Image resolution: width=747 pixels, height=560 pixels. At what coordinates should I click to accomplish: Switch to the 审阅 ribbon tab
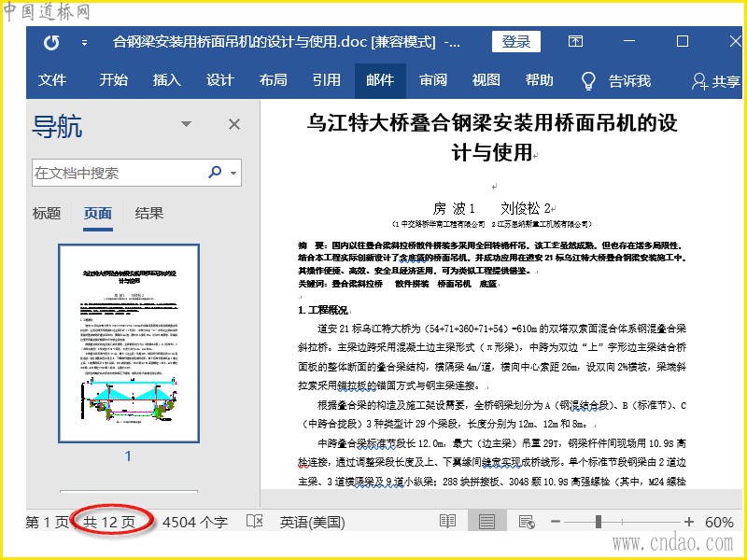tap(433, 80)
